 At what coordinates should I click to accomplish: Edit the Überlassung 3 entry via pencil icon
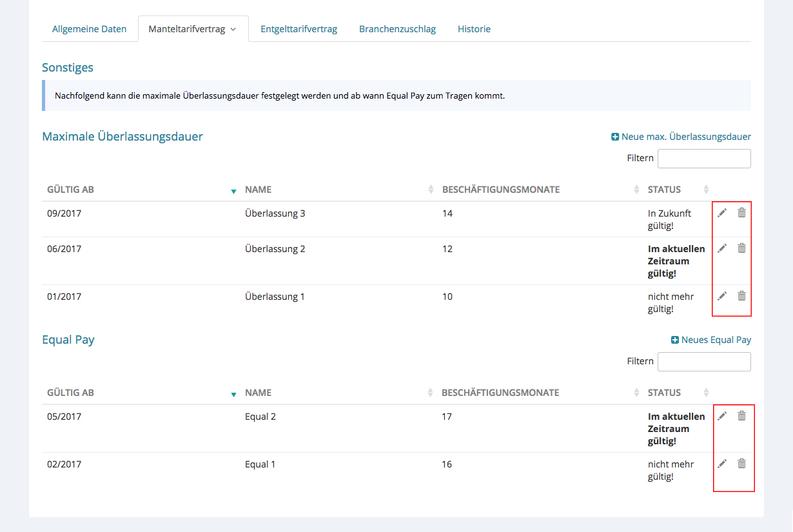pyautogui.click(x=722, y=213)
